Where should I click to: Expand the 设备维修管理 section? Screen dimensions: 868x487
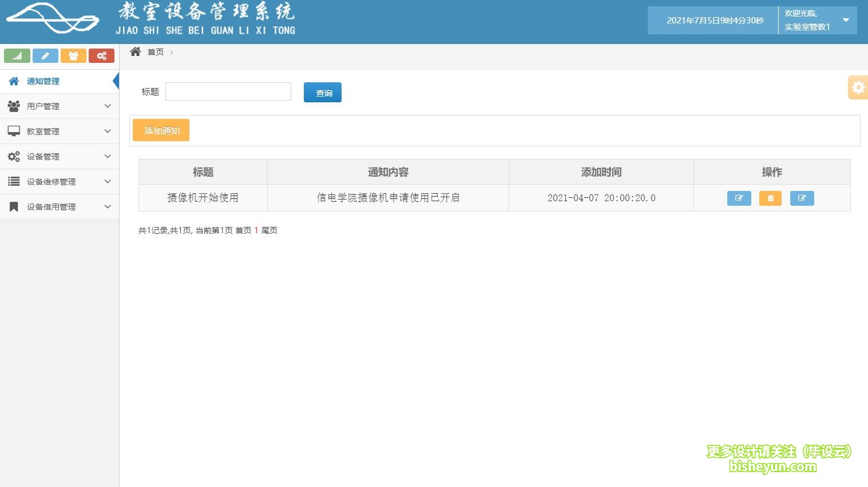click(50, 181)
